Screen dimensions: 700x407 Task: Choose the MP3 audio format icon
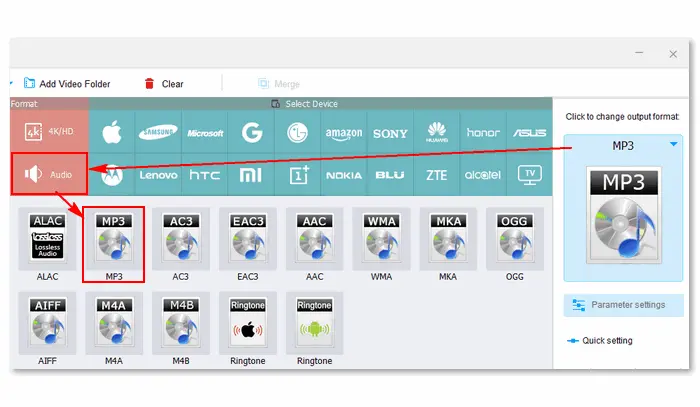(x=114, y=239)
